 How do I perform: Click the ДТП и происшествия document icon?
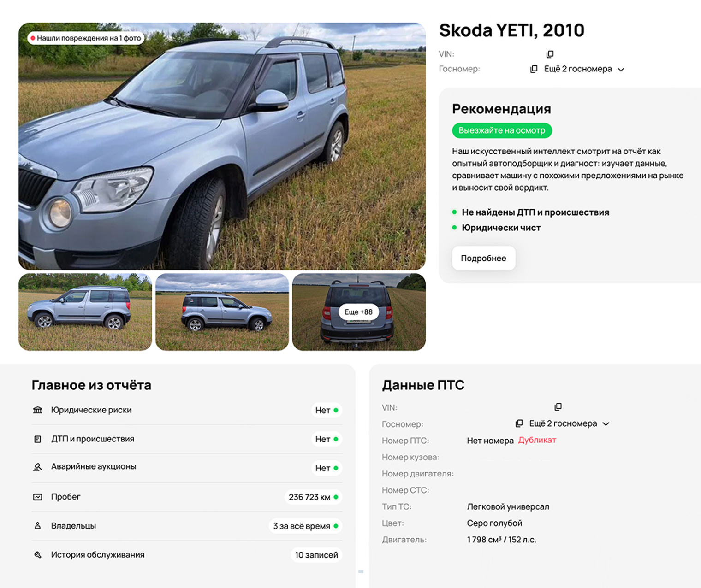tap(38, 439)
